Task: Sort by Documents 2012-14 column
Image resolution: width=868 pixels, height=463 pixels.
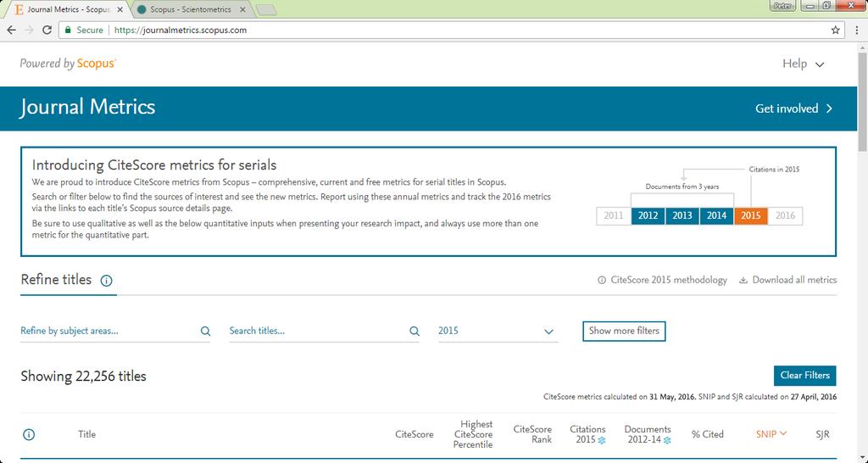Action: (x=648, y=434)
